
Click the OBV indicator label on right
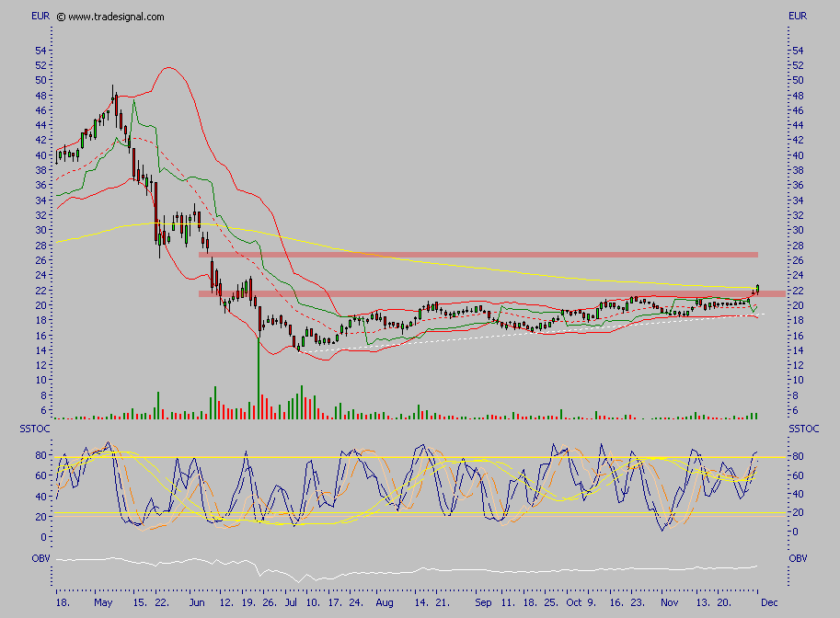tap(799, 558)
